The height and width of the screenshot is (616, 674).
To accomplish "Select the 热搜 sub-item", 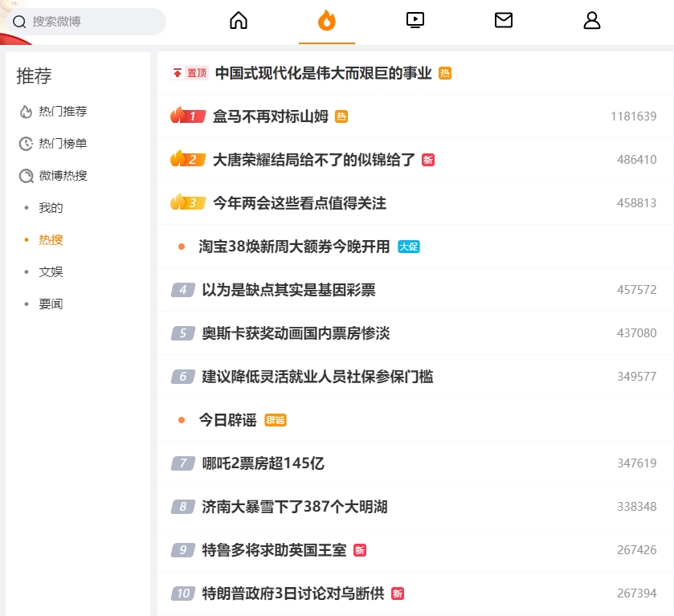I will click(x=51, y=240).
